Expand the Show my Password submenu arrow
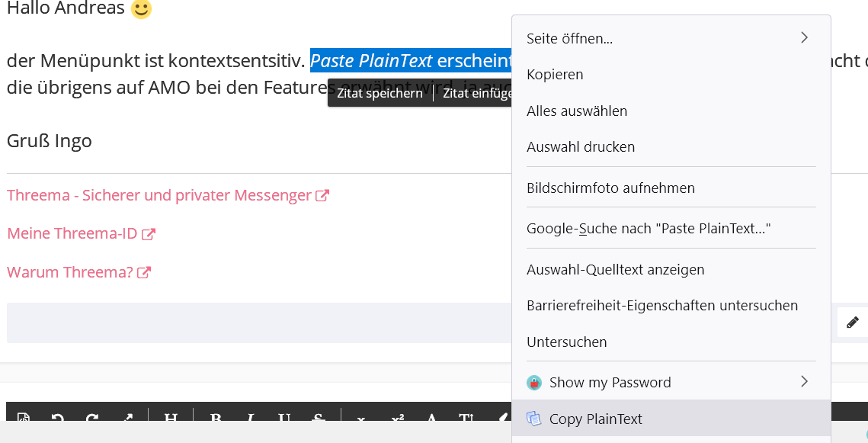 click(804, 381)
